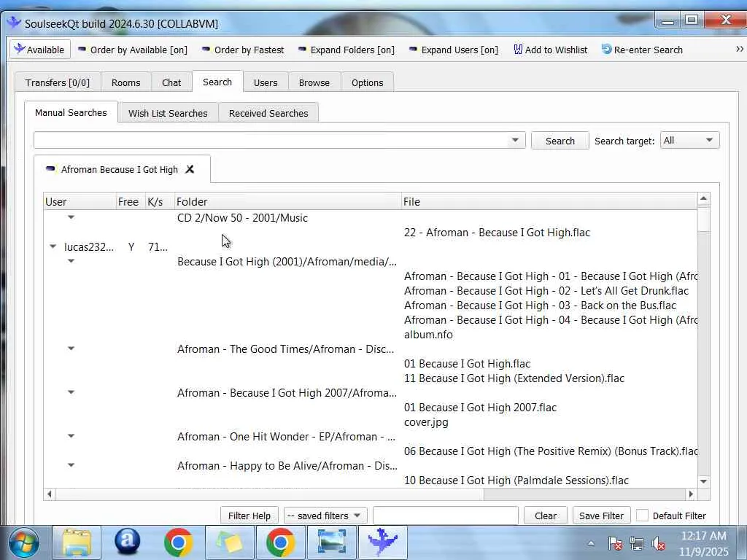
Task: Select the cover.jpg file
Action: pyautogui.click(x=426, y=422)
